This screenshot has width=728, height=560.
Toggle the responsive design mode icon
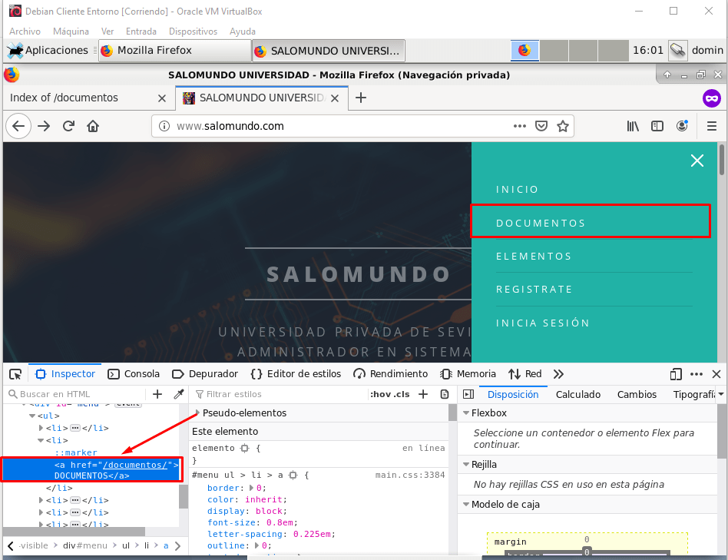[x=676, y=374]
